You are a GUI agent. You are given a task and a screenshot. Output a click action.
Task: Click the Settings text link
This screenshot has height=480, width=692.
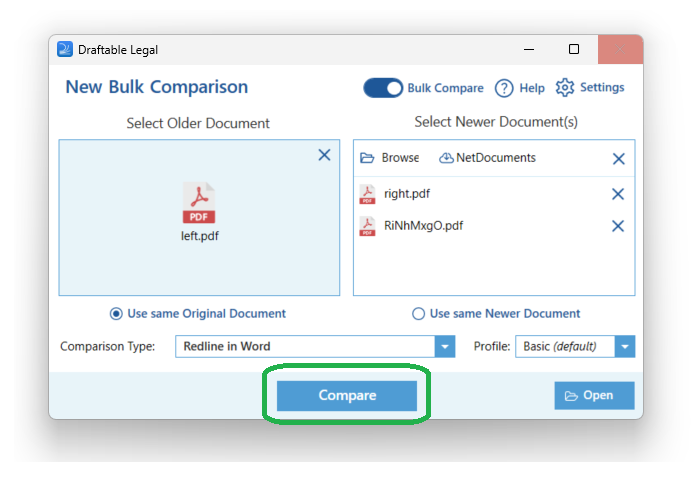(x=602, y=87)
